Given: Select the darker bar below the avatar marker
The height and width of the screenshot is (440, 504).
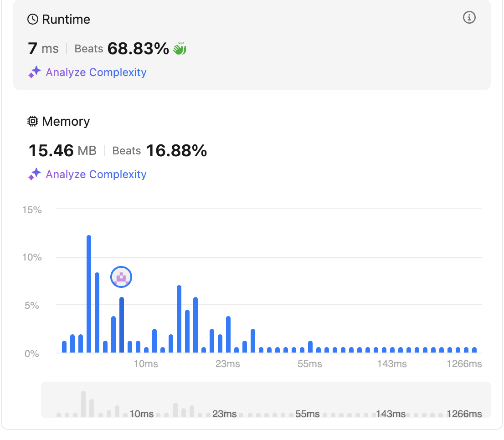Looking at the screenshot, I should (x=122, y=325).
